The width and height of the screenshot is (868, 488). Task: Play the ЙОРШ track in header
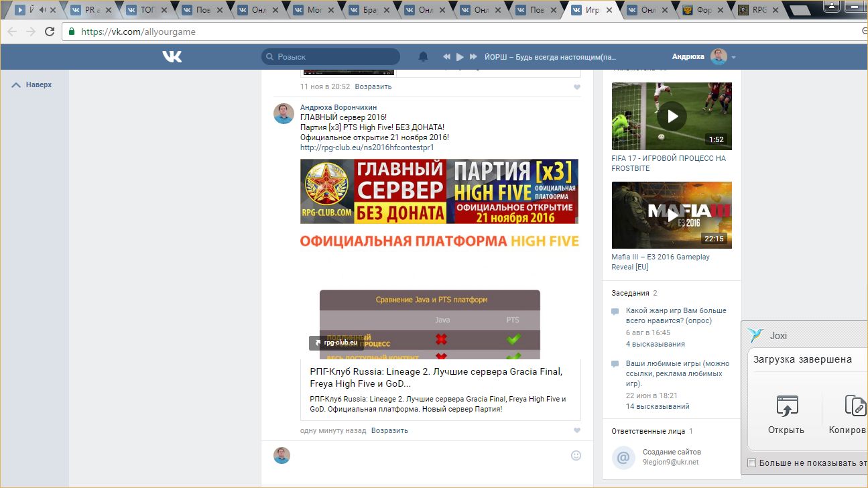[x=460, y=57]
